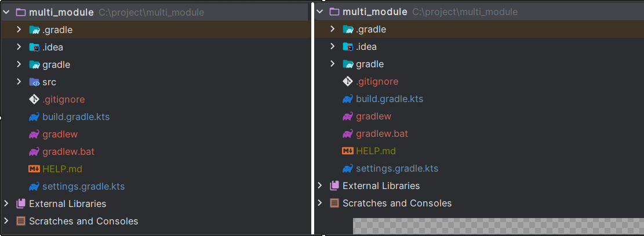The image size is (644, 236).
Task: Click gradlew purple elephant icon in right panel
Action: [x=348, y=117]
